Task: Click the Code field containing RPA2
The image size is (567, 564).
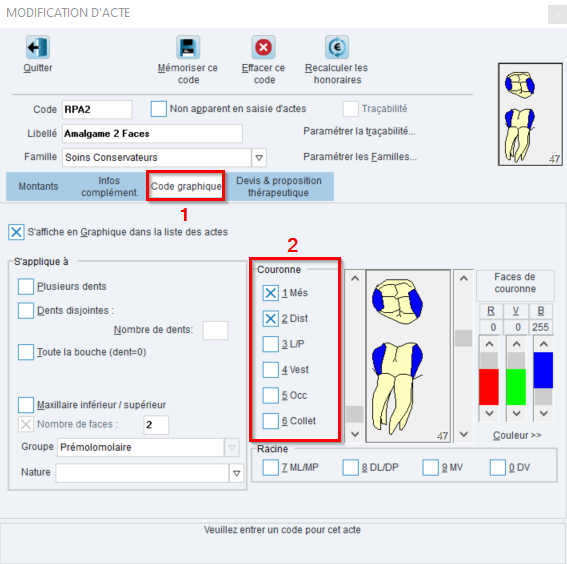Action: click(x=97, y=110)
